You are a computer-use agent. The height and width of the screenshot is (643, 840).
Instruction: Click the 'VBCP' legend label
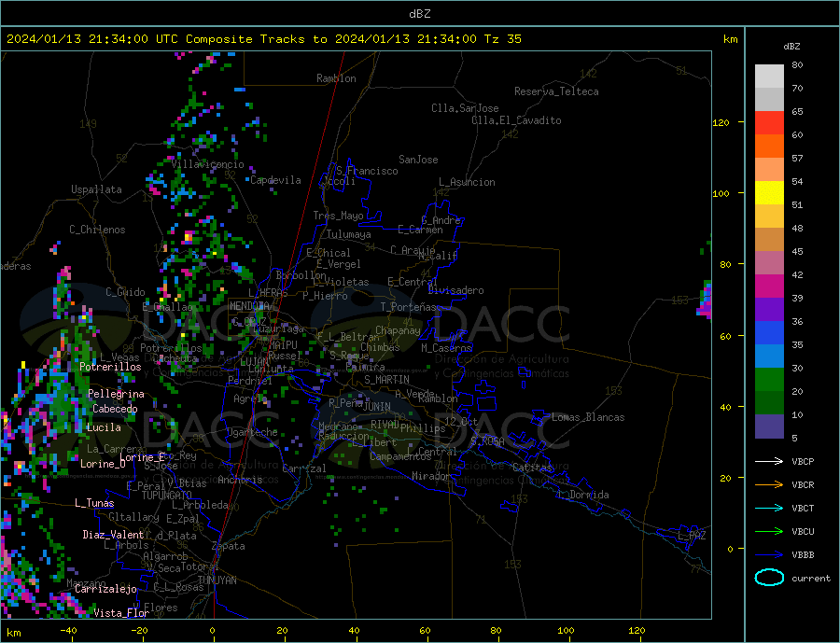(x=803, y=461)
